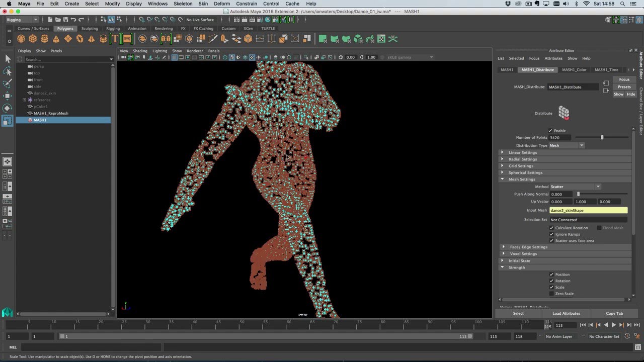644x362 pixels.
Task: Create a polygon plane from the shelf
Action: 68,39
